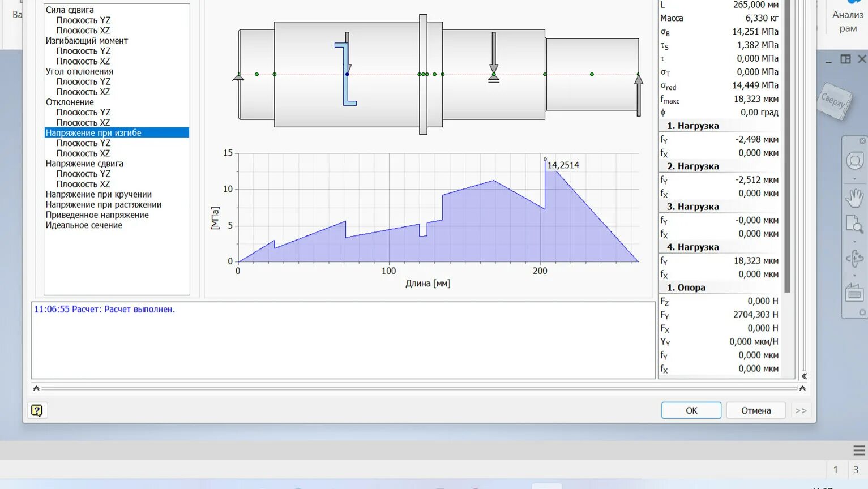Viewport: 868px width, 489px height.
Task: Select Напряжение сдвига graph
Action: click(x=84, y=163)
